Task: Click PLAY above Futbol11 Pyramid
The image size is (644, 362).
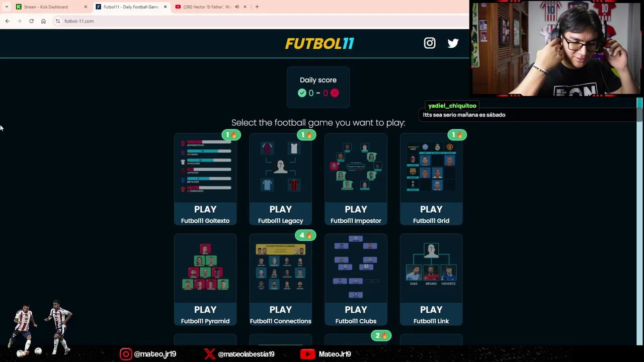Action: [205, 310]
